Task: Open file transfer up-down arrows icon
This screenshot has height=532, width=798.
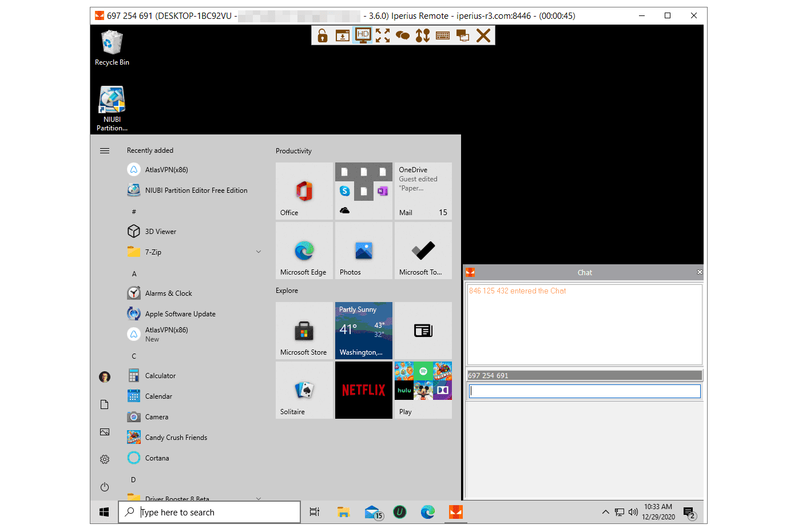Action: [423, 35]
